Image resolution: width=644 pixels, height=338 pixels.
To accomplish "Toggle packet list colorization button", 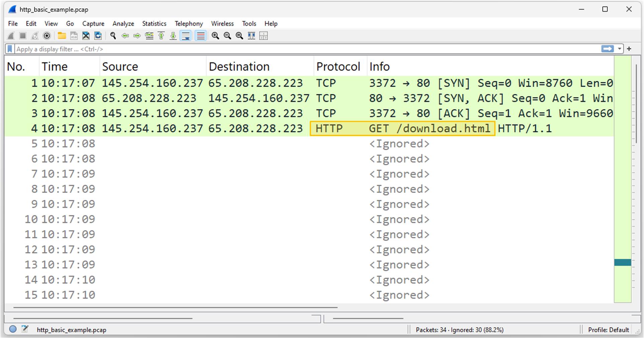I will coord(201,36).
